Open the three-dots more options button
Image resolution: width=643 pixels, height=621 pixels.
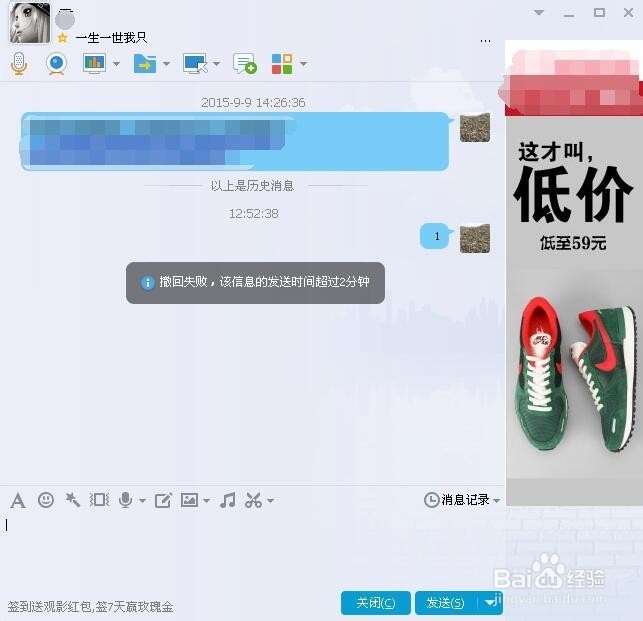pos(486,41)
